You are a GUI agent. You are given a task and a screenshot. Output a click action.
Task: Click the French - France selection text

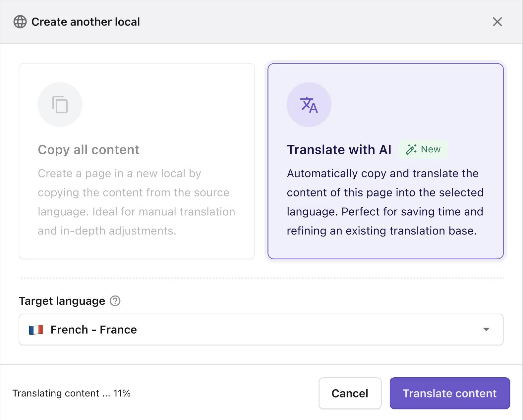coord(93,330)
